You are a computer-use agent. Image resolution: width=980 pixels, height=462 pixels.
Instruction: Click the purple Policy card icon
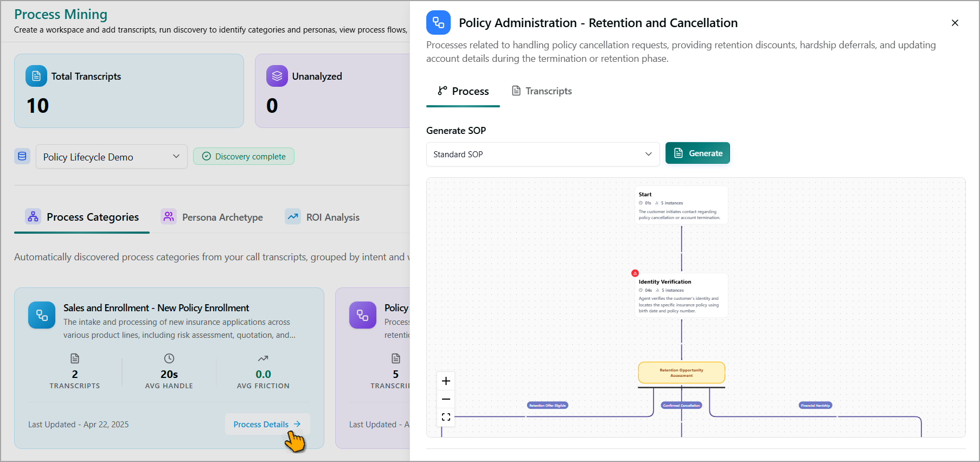363,315
